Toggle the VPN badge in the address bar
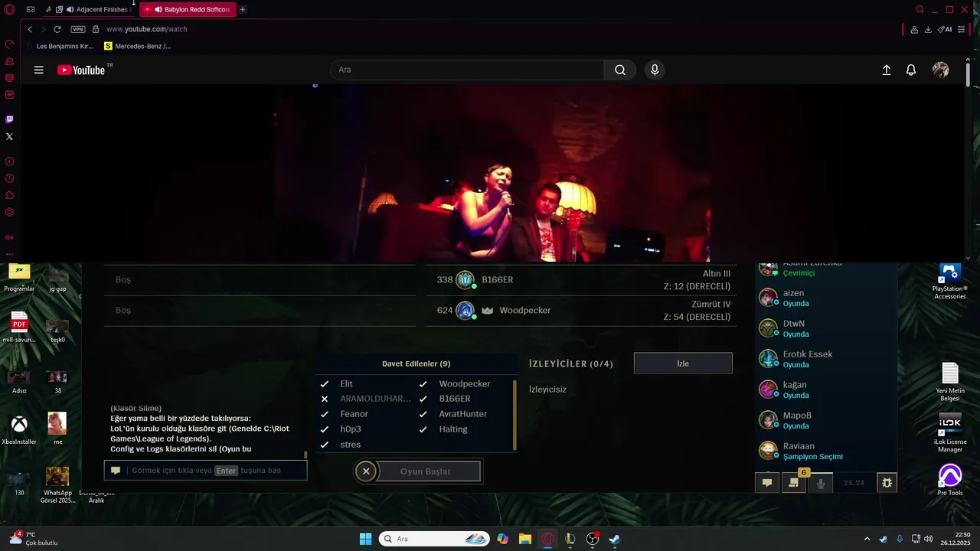This screenshot has height=551, width=980. click(77, 29)
